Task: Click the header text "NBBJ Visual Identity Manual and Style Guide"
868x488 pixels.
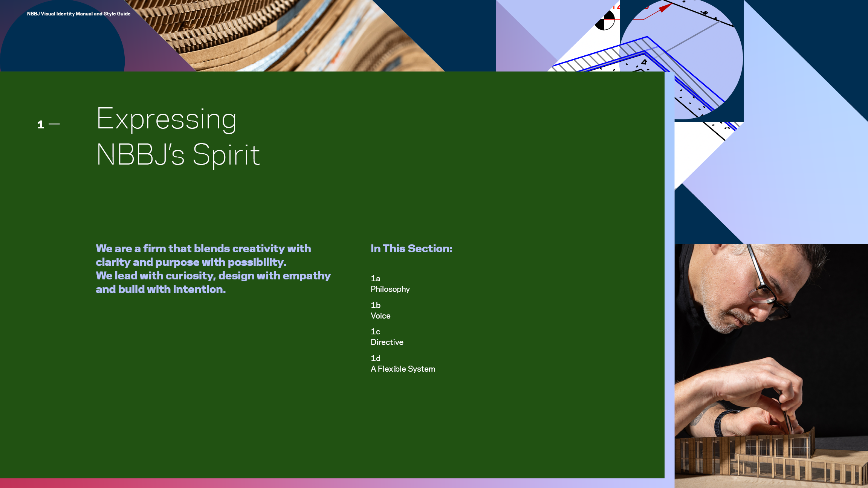Action: [x=78, y=14]
